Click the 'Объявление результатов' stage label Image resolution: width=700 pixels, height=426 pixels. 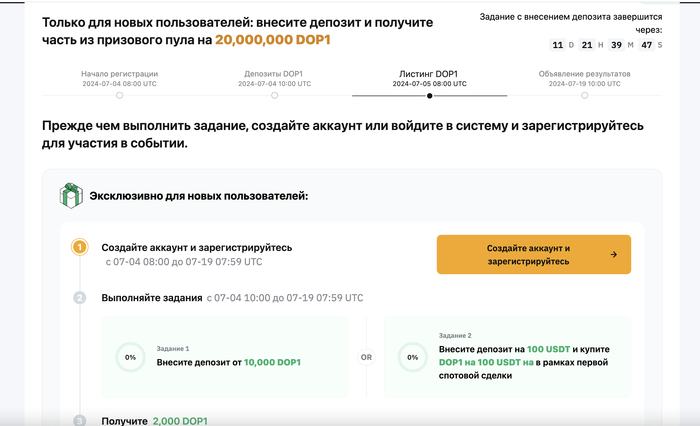point(584,74)
